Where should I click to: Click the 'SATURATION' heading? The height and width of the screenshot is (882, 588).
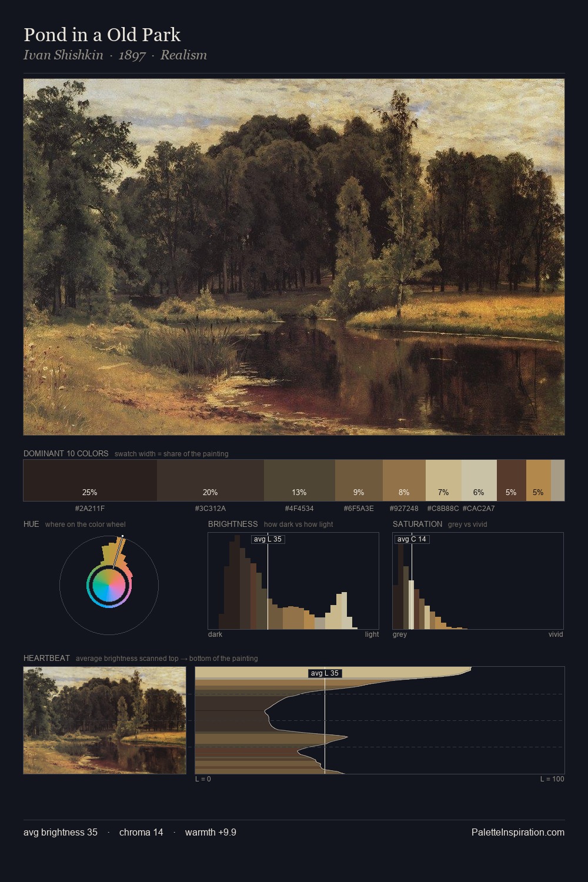pos(417,524)
